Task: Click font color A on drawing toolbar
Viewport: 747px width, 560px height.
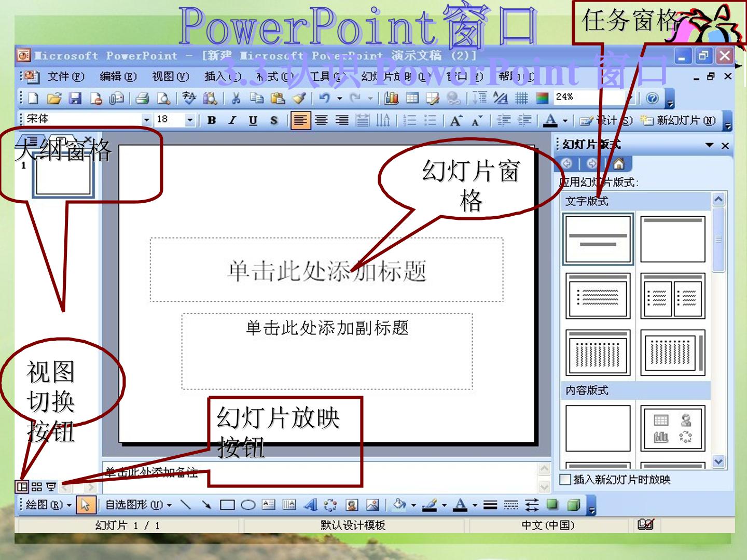Action: click(460, 505)
